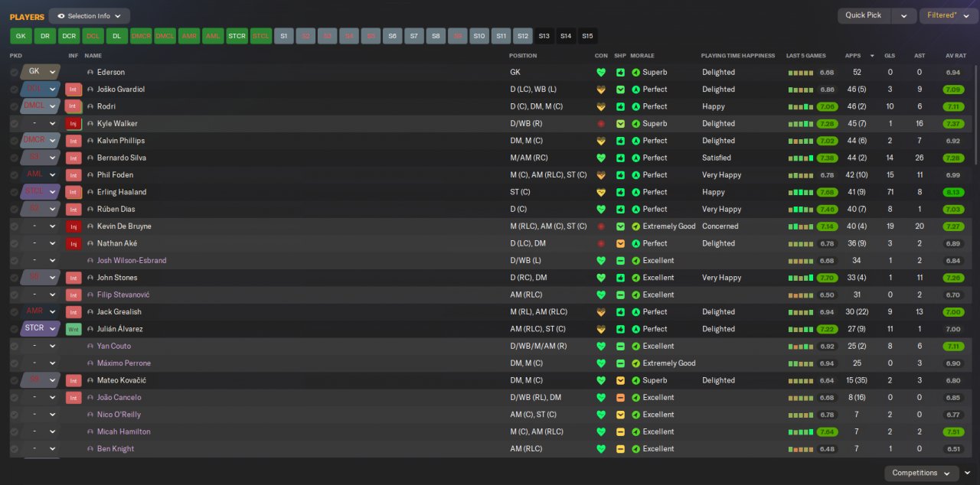Toggle the pick checkbox for Phil Foden
980x485 pixels.
14,175
